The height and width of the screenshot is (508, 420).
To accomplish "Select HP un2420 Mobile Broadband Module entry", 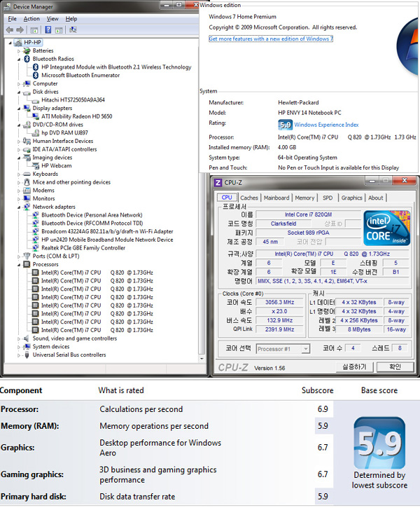I will tap(107, 240).
